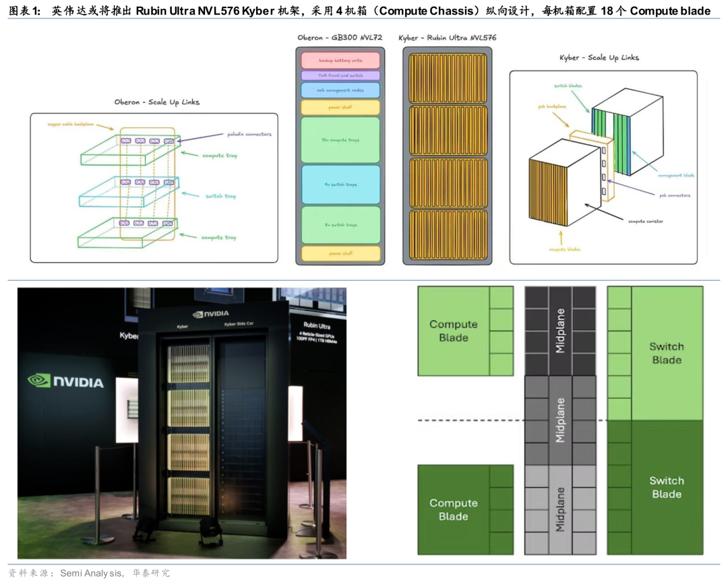
Task: Click the bottom light gray Midplane segment
Action: (x=560, y=509)
